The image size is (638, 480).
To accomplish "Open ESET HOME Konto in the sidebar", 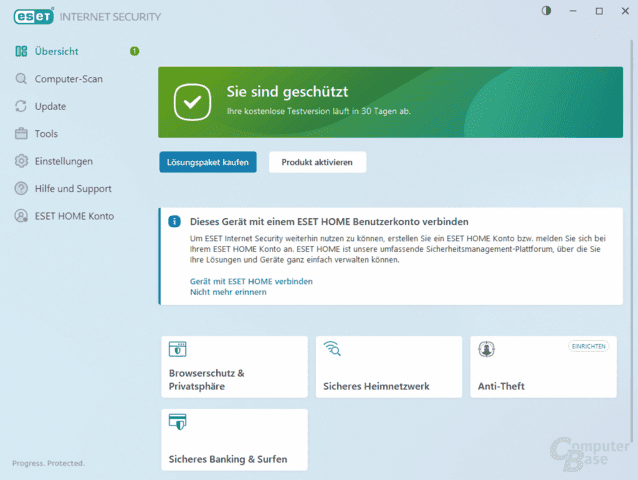I will (x=74, y=216).
